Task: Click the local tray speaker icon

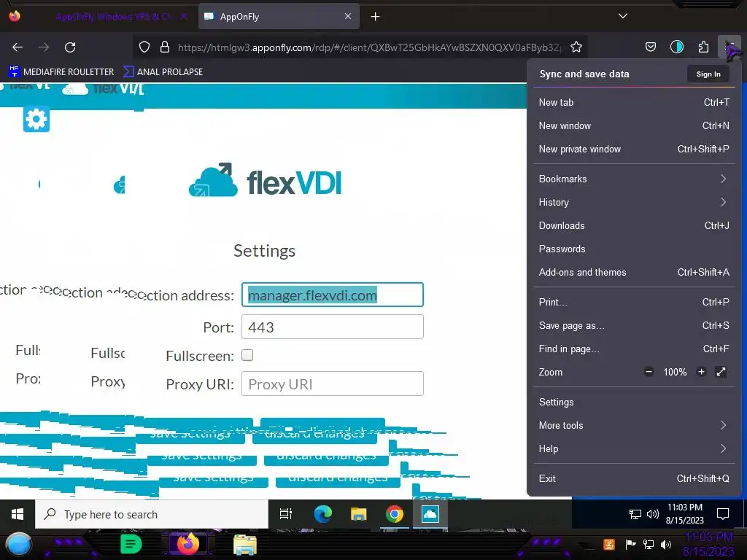Action: 666,544
